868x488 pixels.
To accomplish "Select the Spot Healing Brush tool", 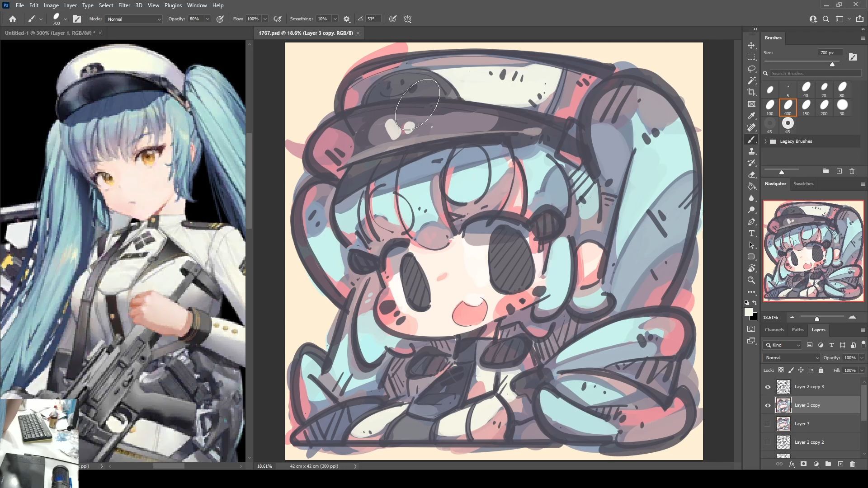I will click(x=751, y=128).
